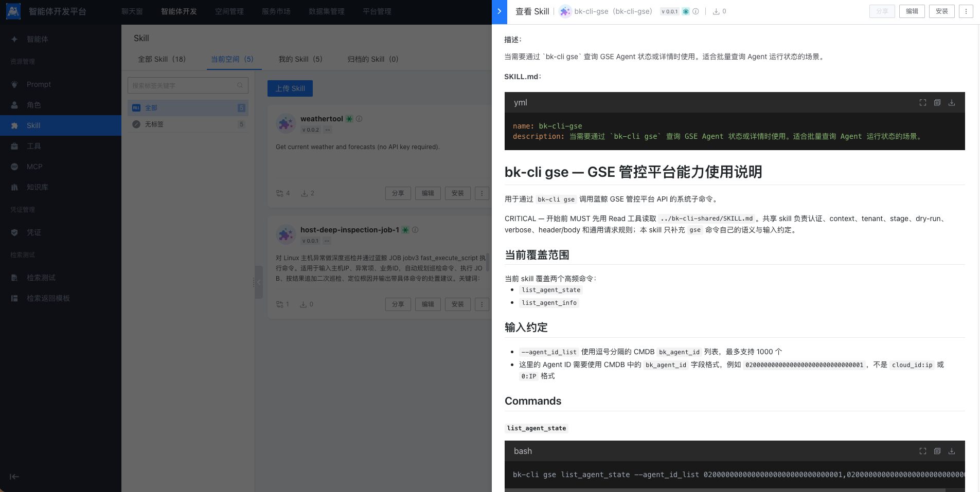Click the magnifier icon in tag search
Screen dimensions: 980x492
point(240,85)
